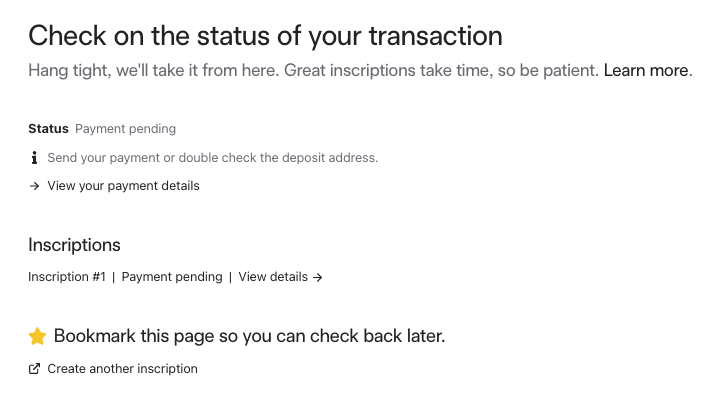Select the Inscription #1 label
Image resolution: width=711 pixels, height=408 pixels.
click(67, 277)
